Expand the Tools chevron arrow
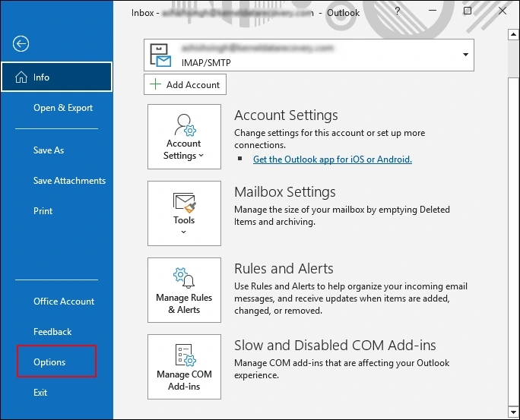Screen dimensions: 520x420 pos(184,232)
